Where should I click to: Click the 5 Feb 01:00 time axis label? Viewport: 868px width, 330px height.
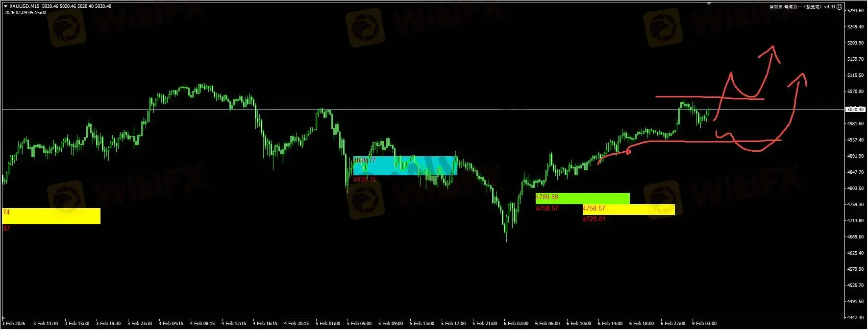[328, 323]
